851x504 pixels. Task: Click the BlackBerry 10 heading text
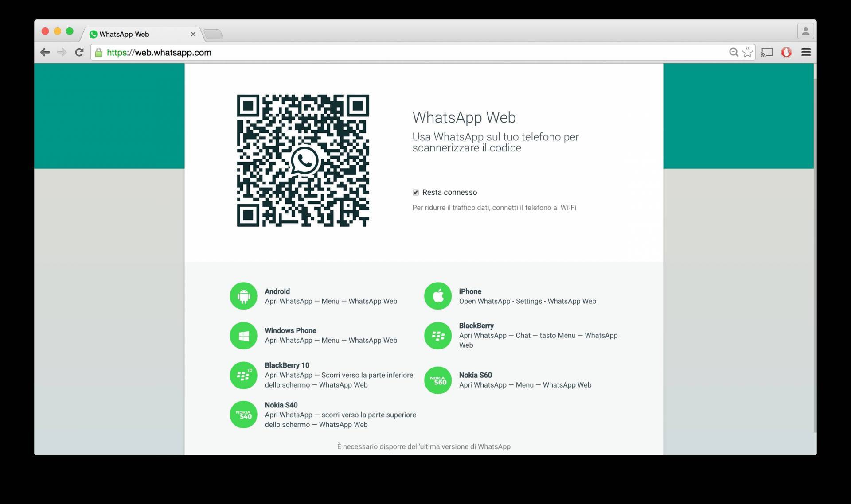click(287, 365)
